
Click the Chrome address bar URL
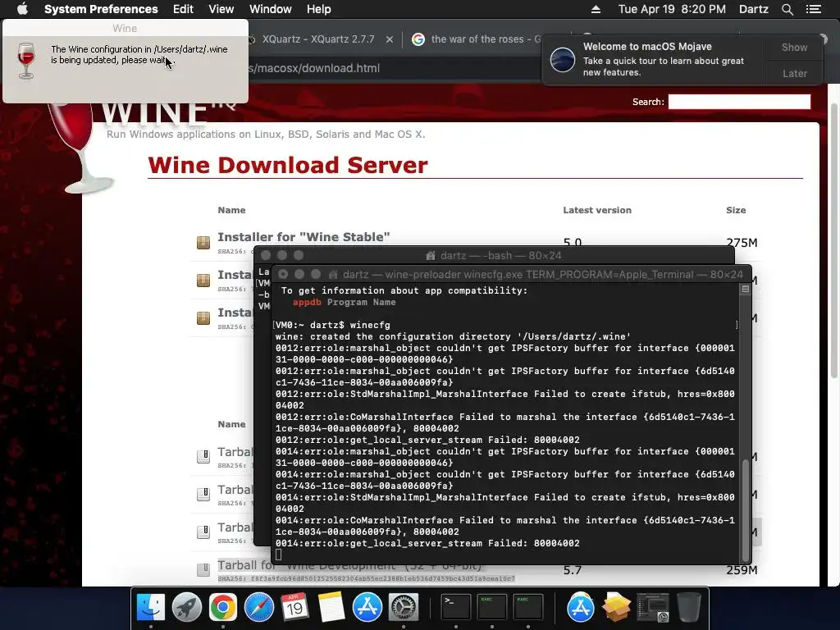coord(315,68)
